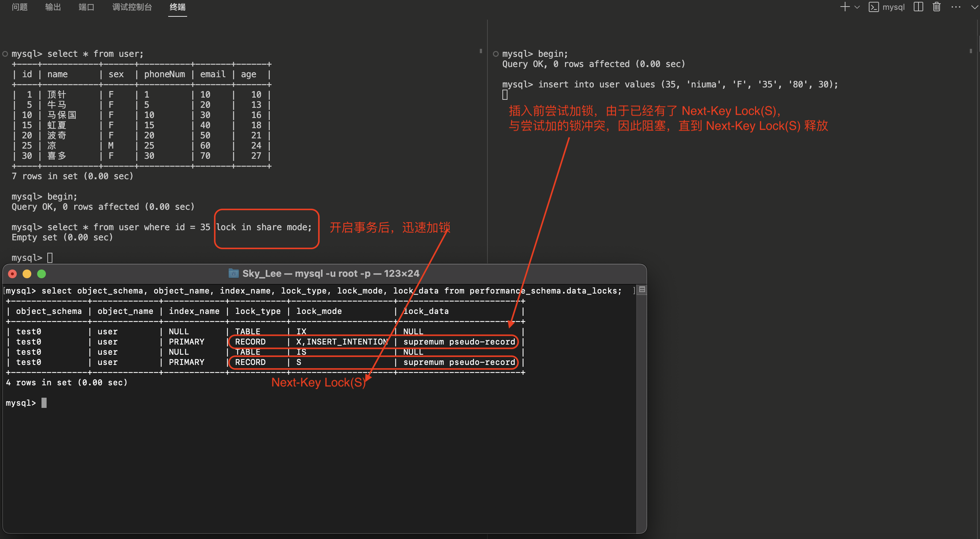Viewport: 980px width, 539px height.
Task: Open the more actions ellipsis menu
Action: pos(956,7)
